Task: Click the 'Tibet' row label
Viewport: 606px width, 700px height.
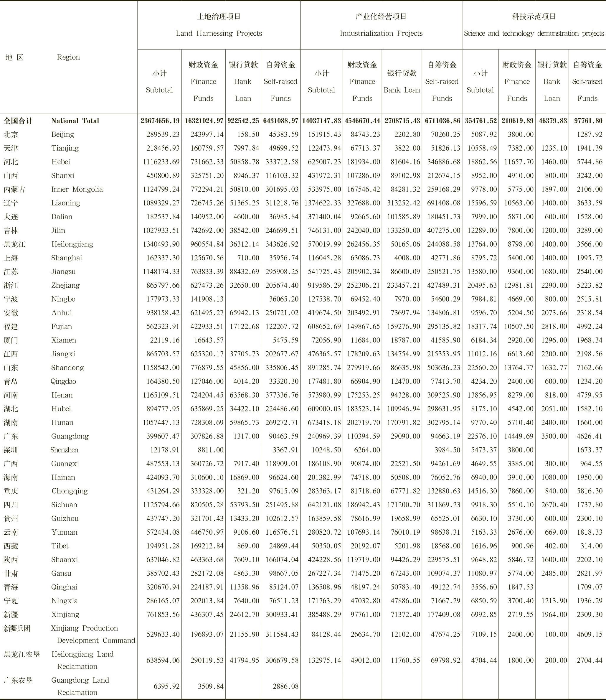Action: click(x=60, y=546)
